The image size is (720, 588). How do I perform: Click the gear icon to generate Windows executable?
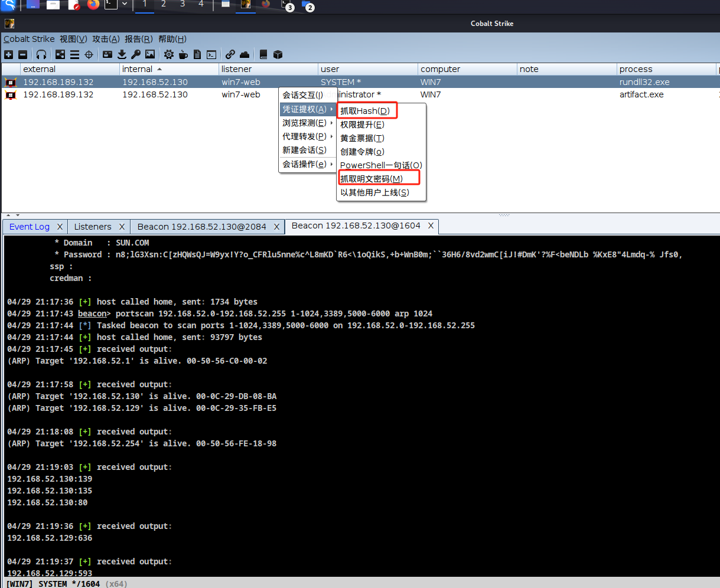[x=169, y=54]
